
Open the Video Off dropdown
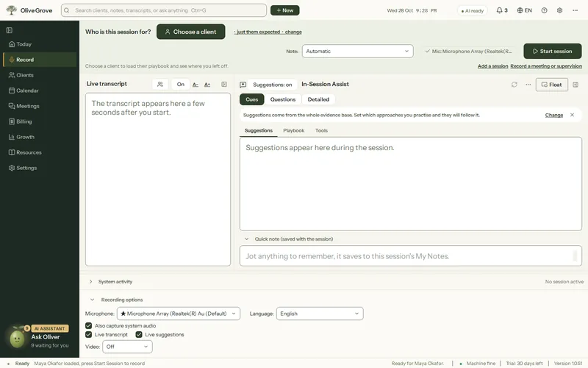(x=127, y=347)
